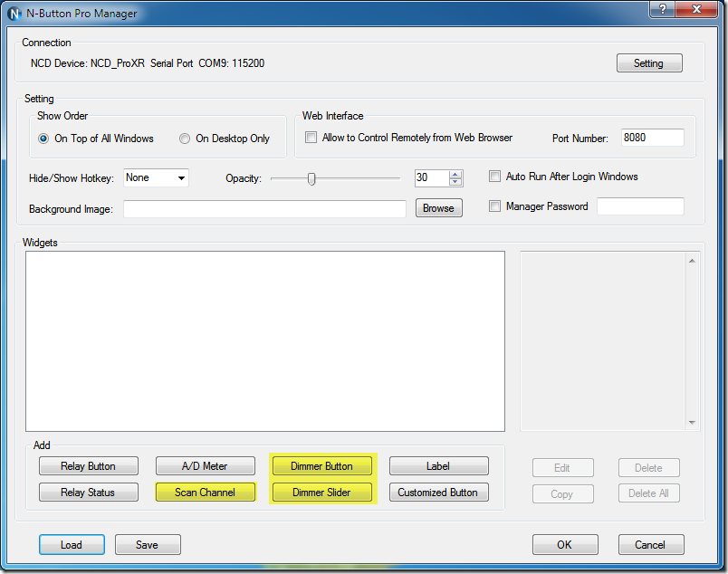
Task: Close the N-Button Pro Manager window
Action: pyautogui.click(x=696, y=9)
